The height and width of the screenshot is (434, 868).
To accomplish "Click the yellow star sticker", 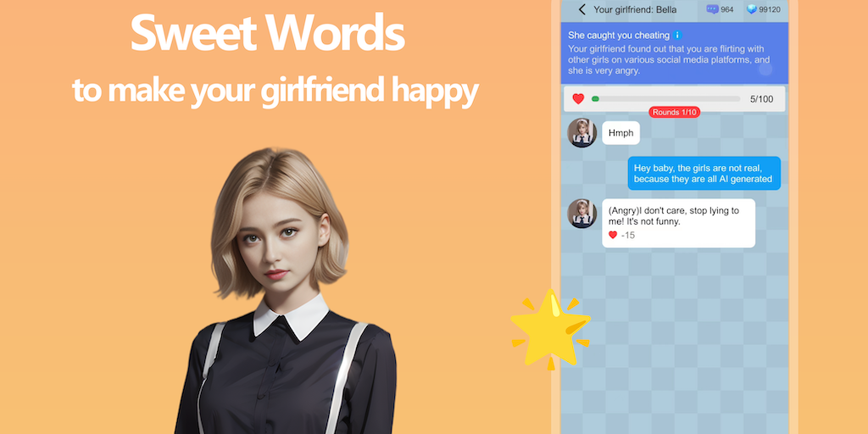I will click(x=551, y=330).
